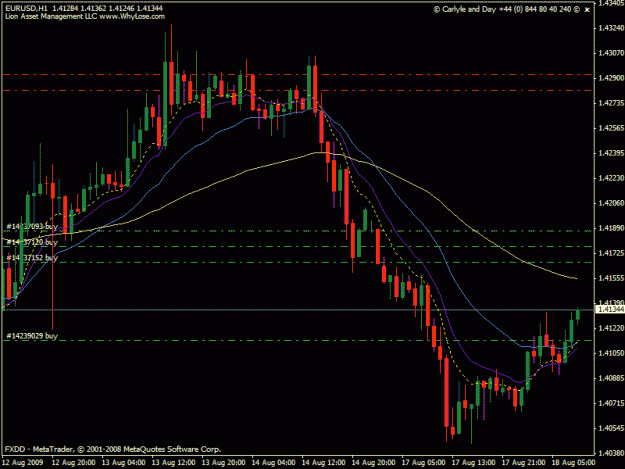Click the 1.41050 price scale label
The width and height of the screenshot is (625, 469).
(x=611, y=353)
